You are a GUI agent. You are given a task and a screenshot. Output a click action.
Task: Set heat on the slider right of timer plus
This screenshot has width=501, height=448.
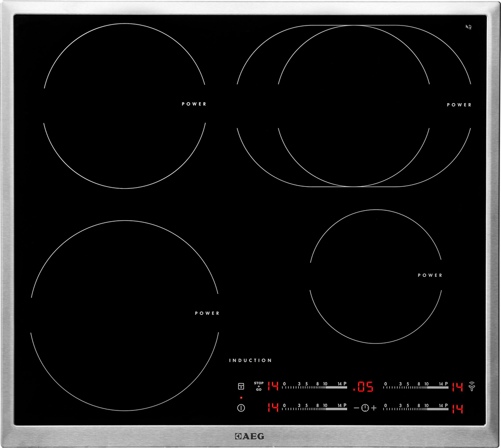click(x=416, y=407)
